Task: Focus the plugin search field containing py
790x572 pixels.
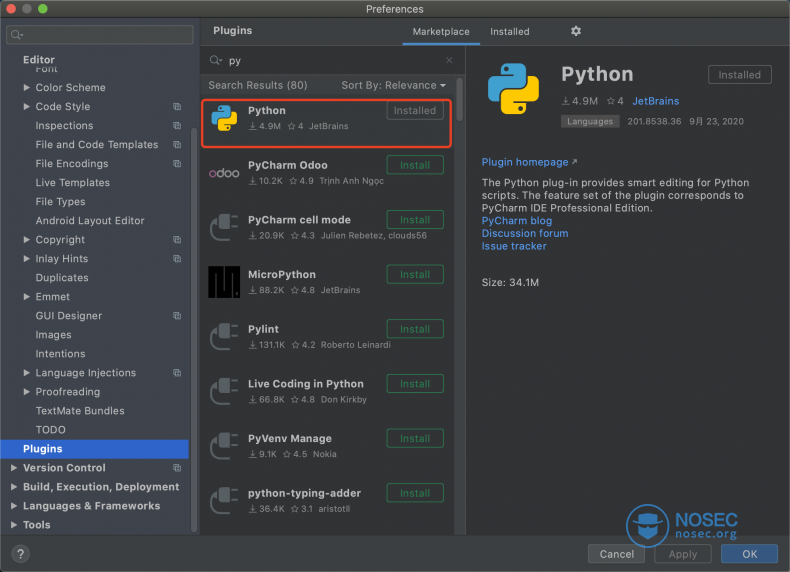Action: (333, 60)
